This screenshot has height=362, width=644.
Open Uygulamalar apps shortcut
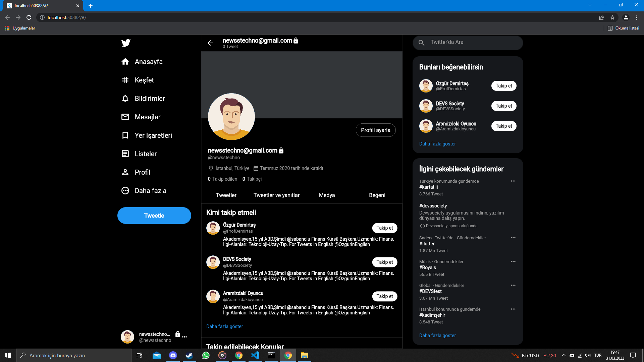point(20,28)
